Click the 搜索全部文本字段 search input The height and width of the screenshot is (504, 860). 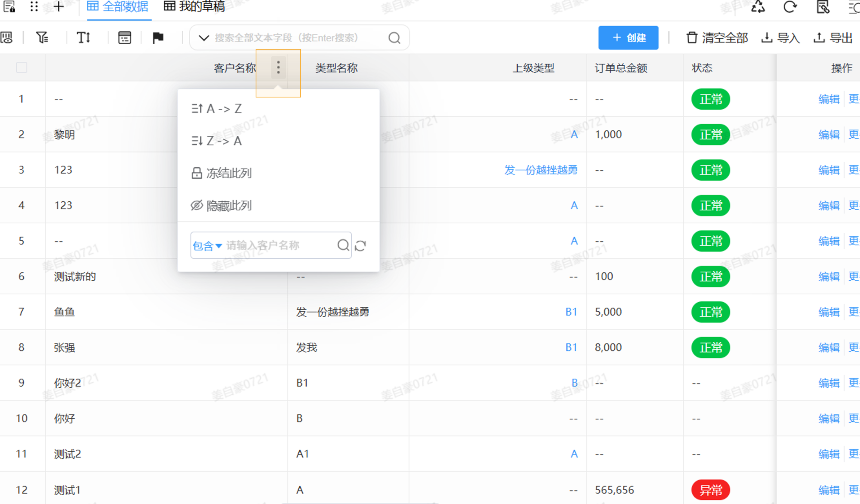coord(300,38)
